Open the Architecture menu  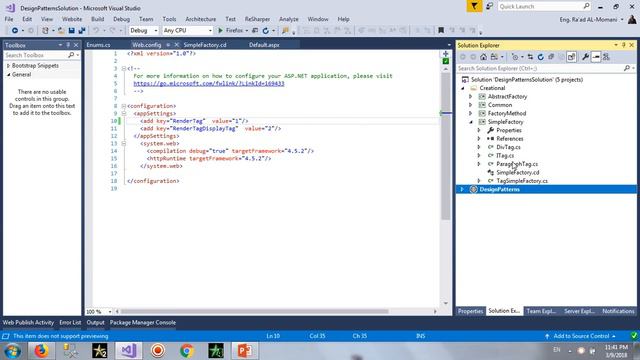(x=200, y=19)
